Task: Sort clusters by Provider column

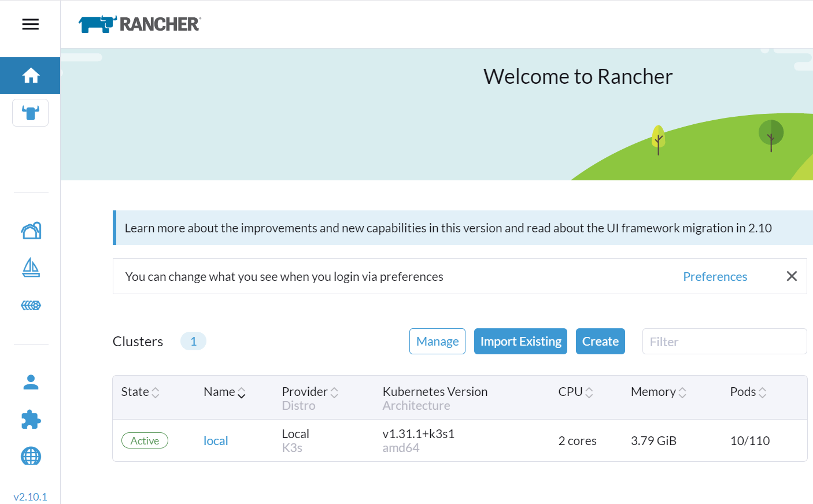Action: coord(310,392)
